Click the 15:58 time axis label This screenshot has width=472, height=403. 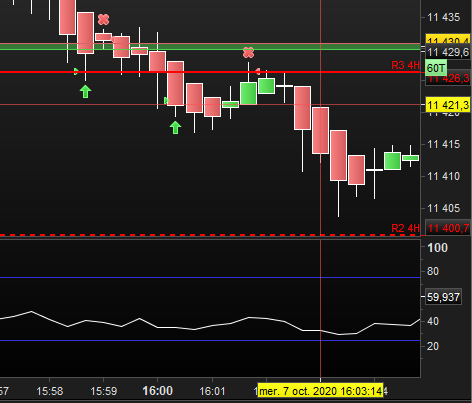pos(50,391)
